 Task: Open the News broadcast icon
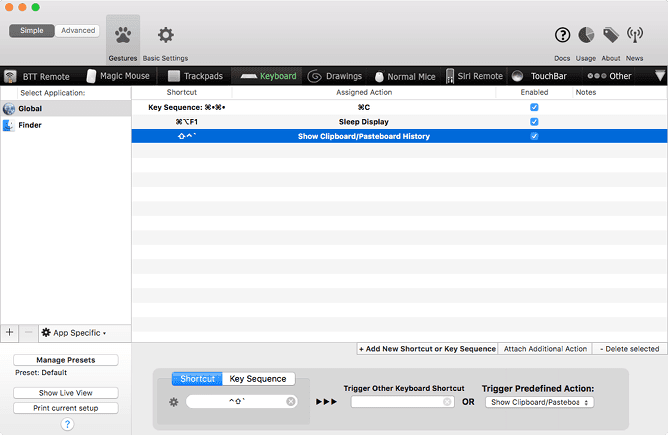click(x=635, y=36)
